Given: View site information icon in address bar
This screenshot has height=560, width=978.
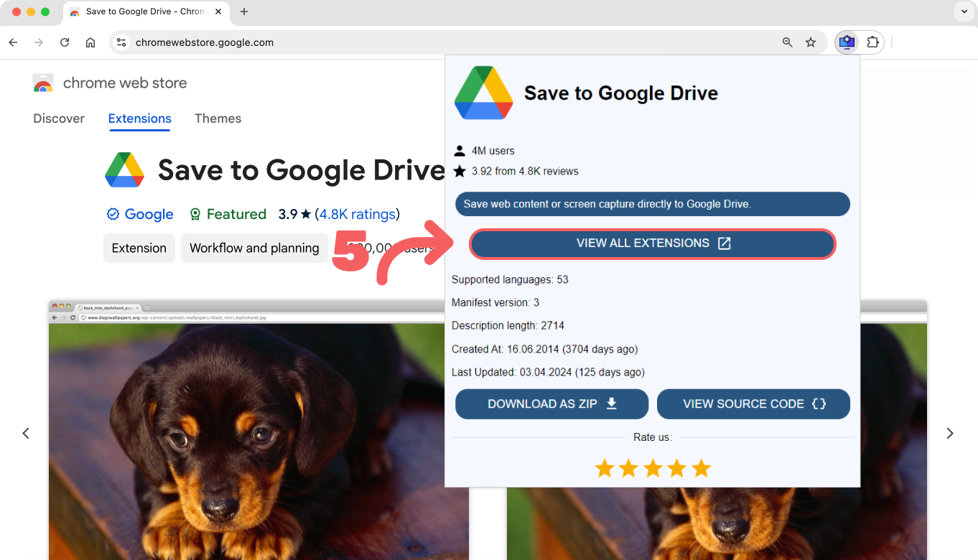Looking at the screenshot, I should click(121, 42).
